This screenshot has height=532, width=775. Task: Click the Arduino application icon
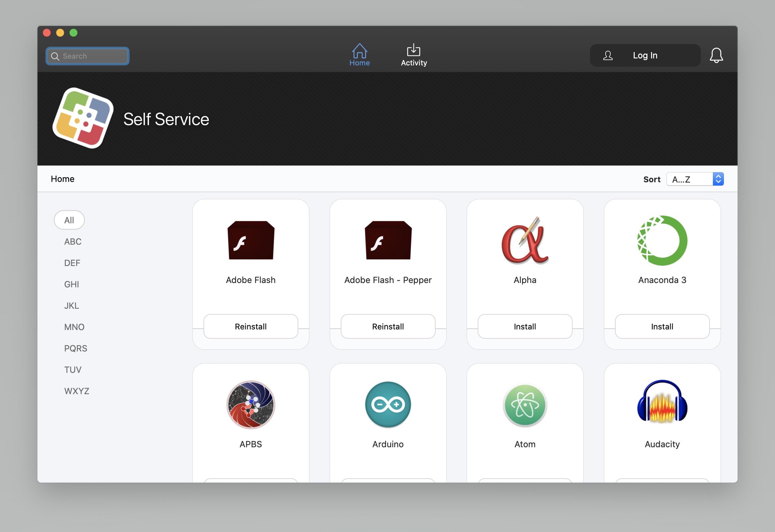click(x=387, y=404)
